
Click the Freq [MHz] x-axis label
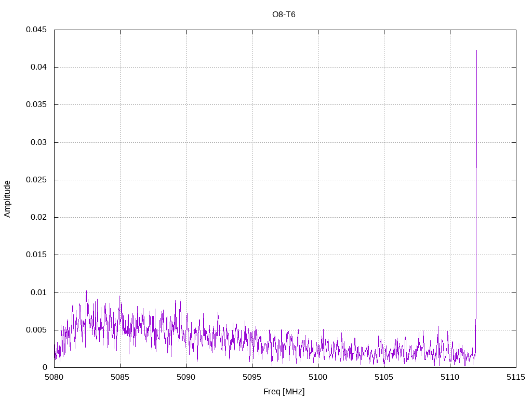[284, 391]
